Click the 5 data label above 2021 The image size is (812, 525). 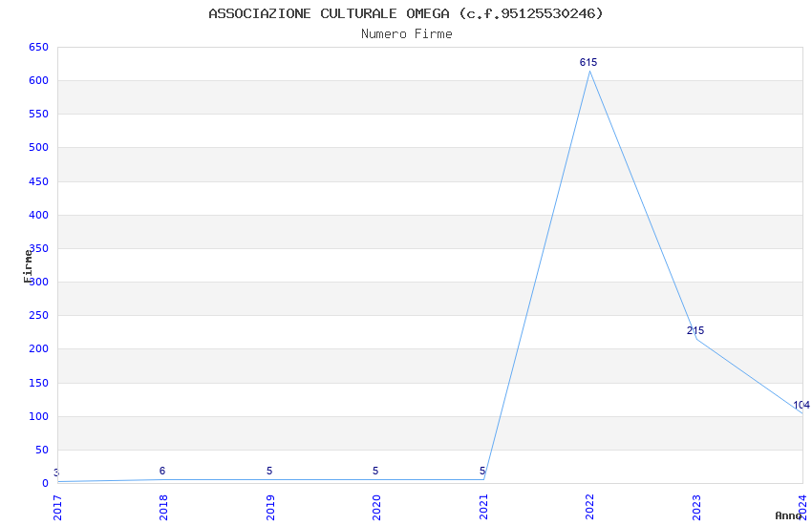click(x=482, y=471)
